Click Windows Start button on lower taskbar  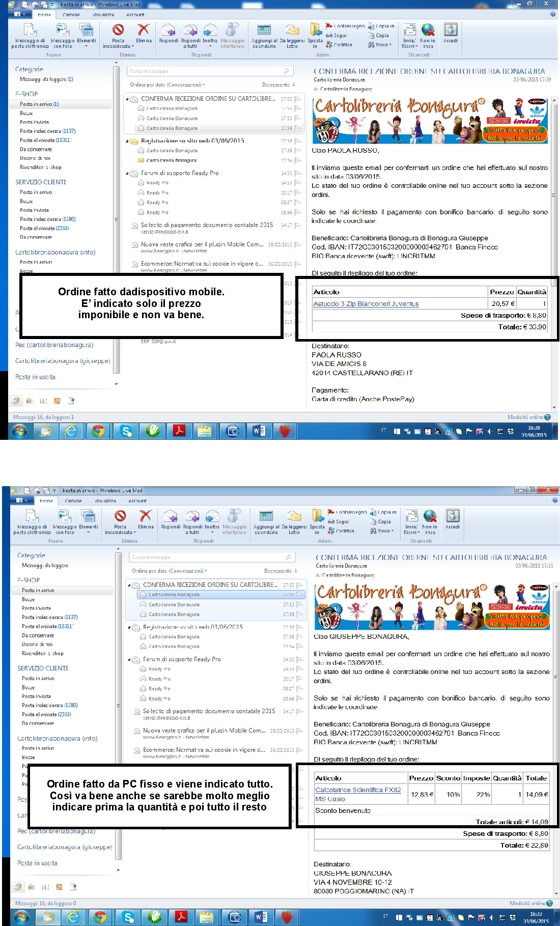click(x=21, y=917)
